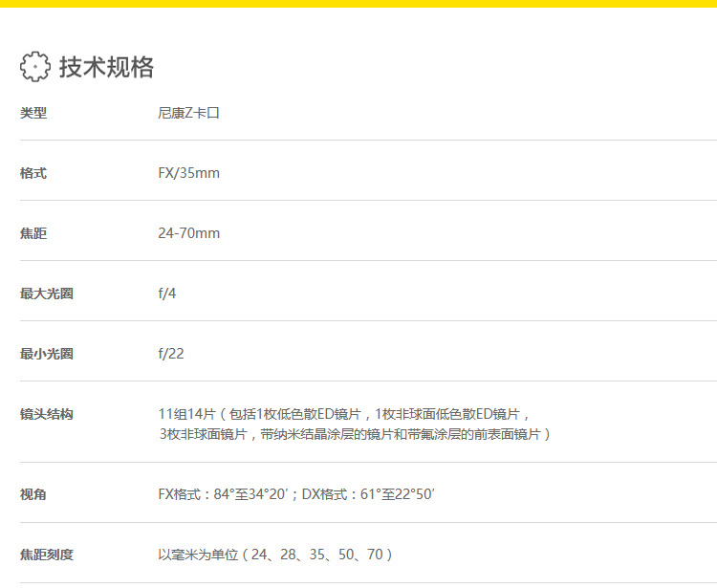Click the 3枚非球面镜片 description line

point(355,434)
